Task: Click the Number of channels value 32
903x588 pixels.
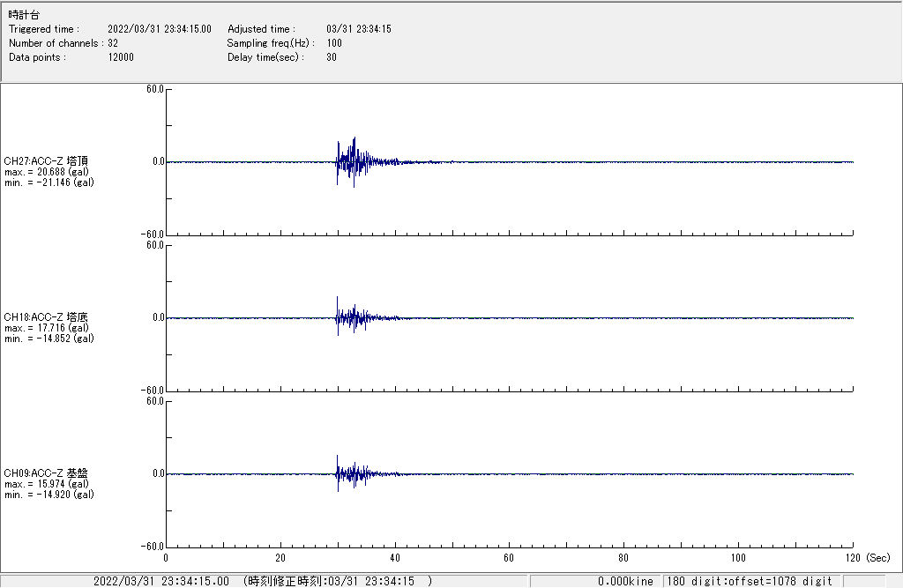Action: [x=113, y=43]
